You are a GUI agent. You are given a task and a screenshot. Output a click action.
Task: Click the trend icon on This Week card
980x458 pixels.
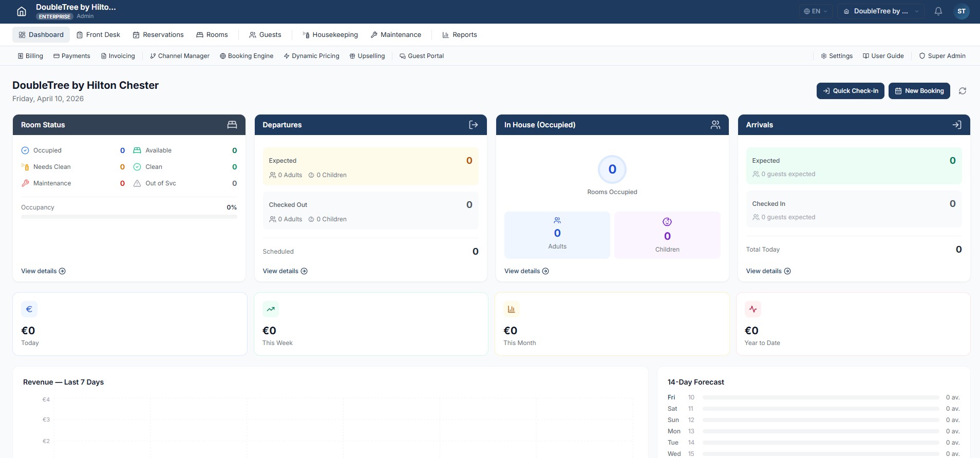pos(271,309)
